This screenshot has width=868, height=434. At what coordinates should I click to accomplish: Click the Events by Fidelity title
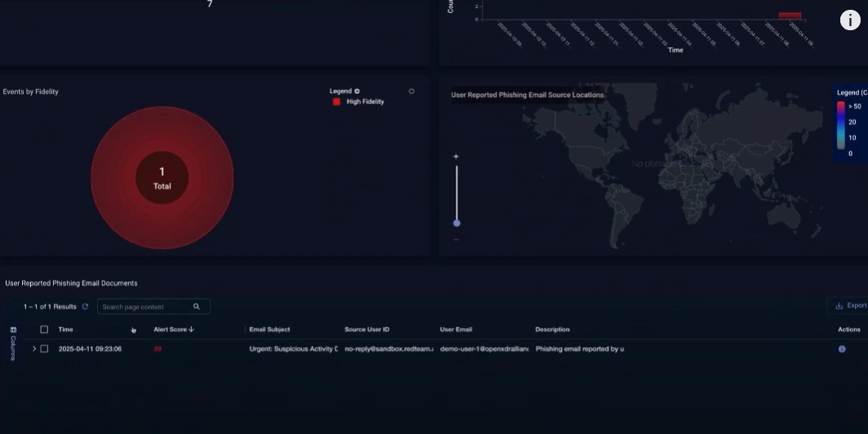(x=30, y=92)
